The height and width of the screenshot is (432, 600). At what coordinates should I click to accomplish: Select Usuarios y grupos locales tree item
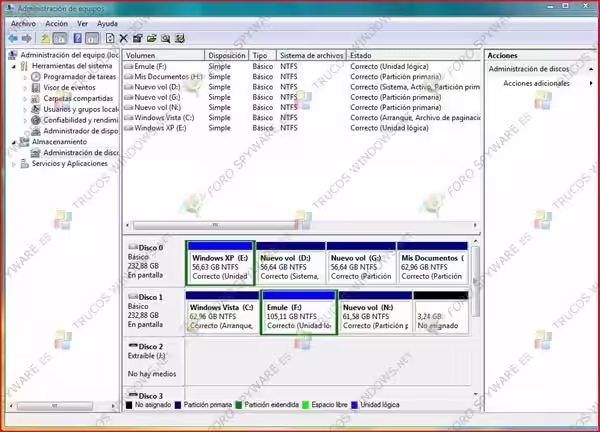81,109
